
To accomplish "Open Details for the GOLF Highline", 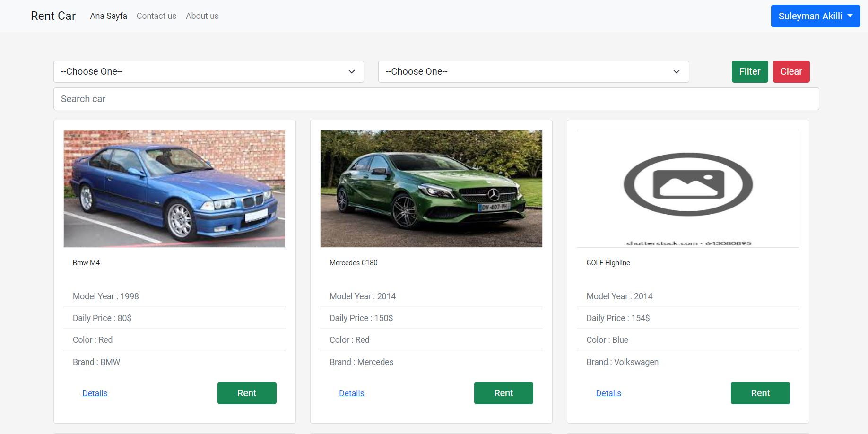I will (x=608, y=393).
